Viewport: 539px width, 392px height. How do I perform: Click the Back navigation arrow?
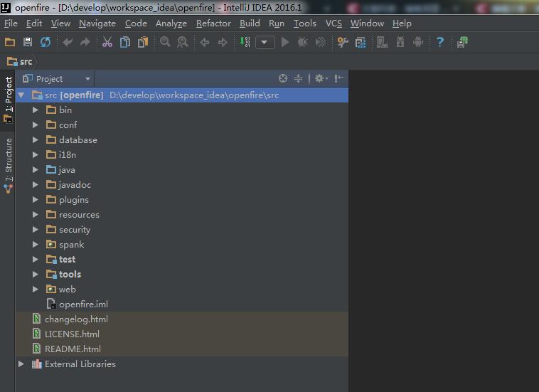pyautogui.click(x=205, y=42)
